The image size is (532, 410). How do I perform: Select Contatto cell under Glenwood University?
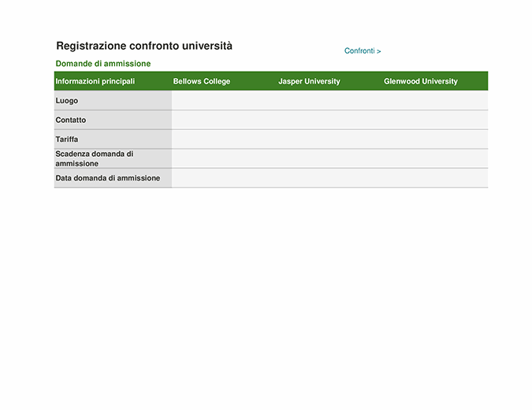coord(435,120)
